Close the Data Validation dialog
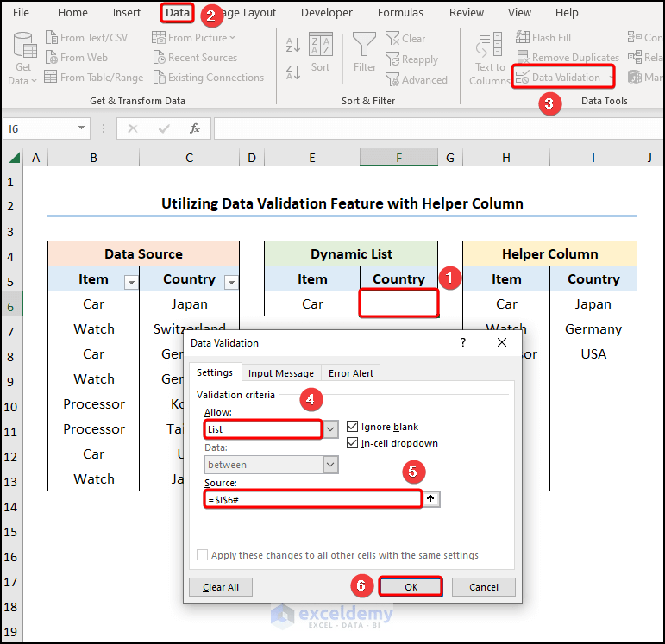The height and width of the screenshot is (644, 665). 502,342
